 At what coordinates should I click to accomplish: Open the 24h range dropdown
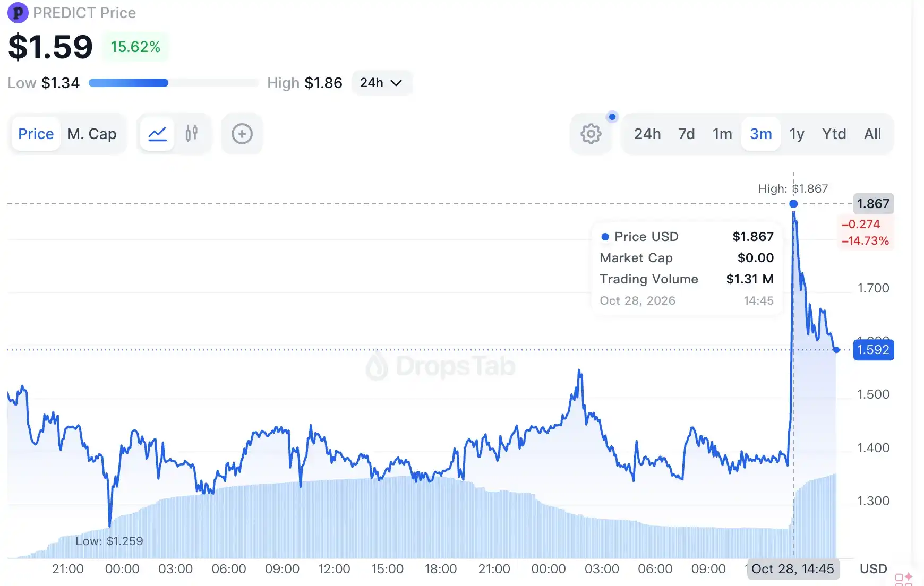381,83
